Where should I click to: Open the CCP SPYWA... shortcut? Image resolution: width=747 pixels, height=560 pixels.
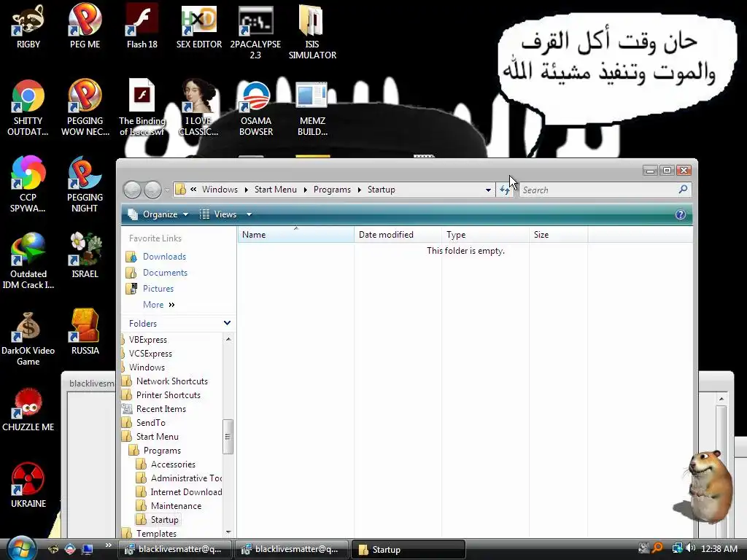point(28,184)
